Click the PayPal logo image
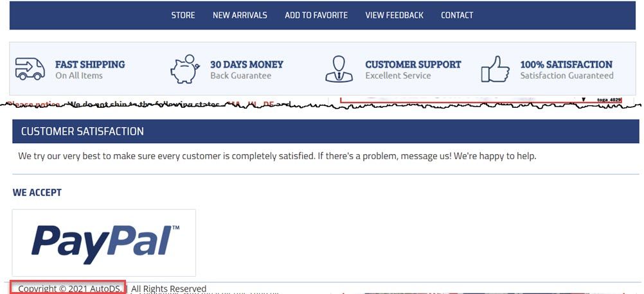 104,243
